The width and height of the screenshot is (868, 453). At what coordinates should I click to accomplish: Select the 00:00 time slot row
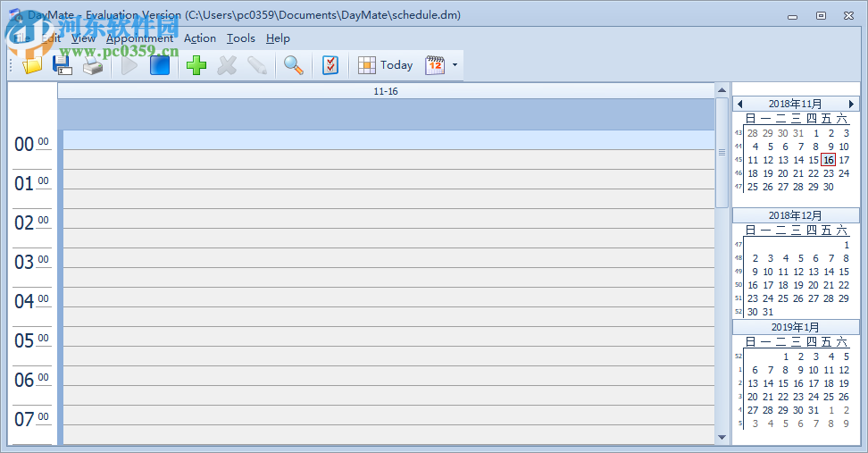(388, 140)
